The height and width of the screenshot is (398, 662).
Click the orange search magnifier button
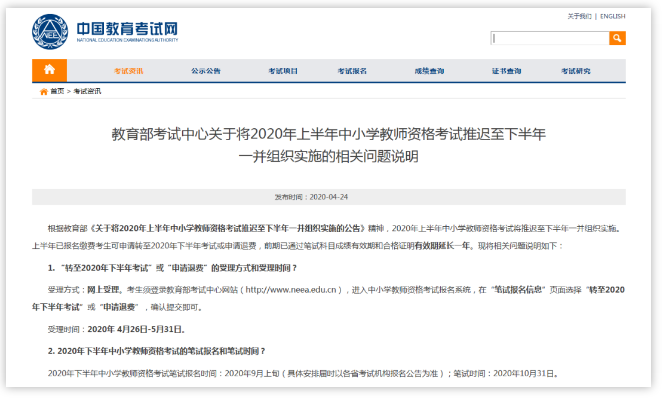[617, 38]
